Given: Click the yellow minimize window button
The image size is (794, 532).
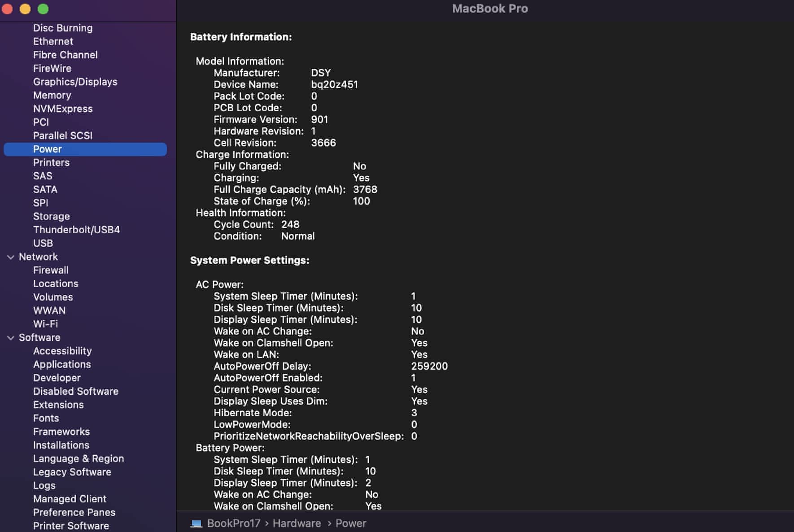Looking at the screenshot, I should click(x=25, y=9).
